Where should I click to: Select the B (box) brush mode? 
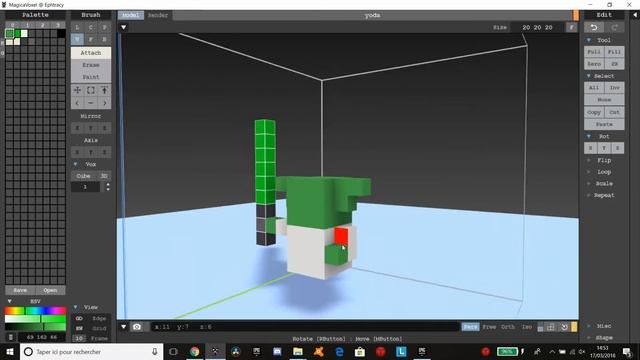[104, 39]
